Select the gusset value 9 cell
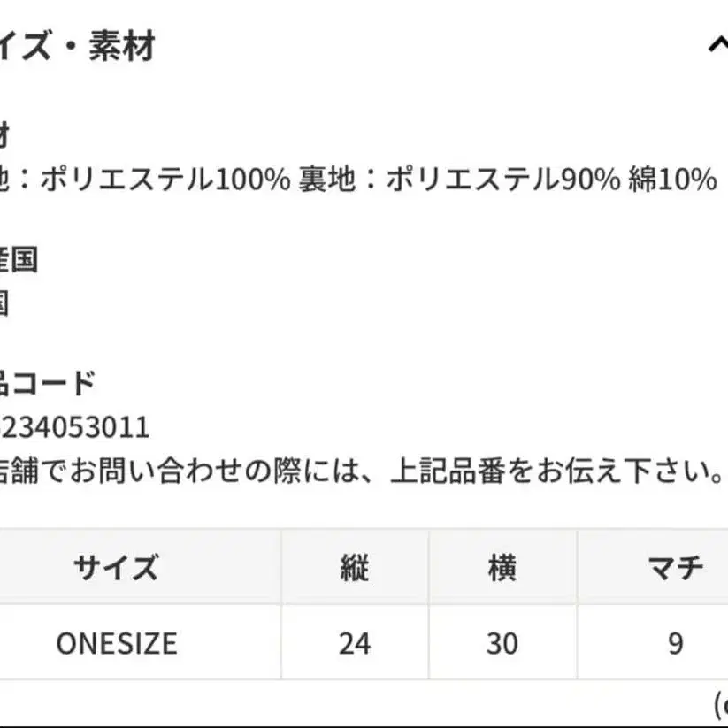The width and height of the screenshot is (728, 728). point(675,643)
